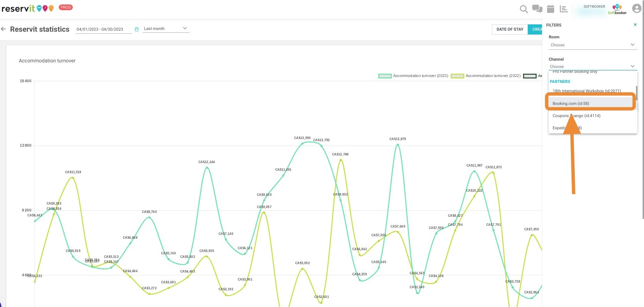Click the CA$11,987 data label
Viewport: 644px width, 307px height.
coord(474,166)
